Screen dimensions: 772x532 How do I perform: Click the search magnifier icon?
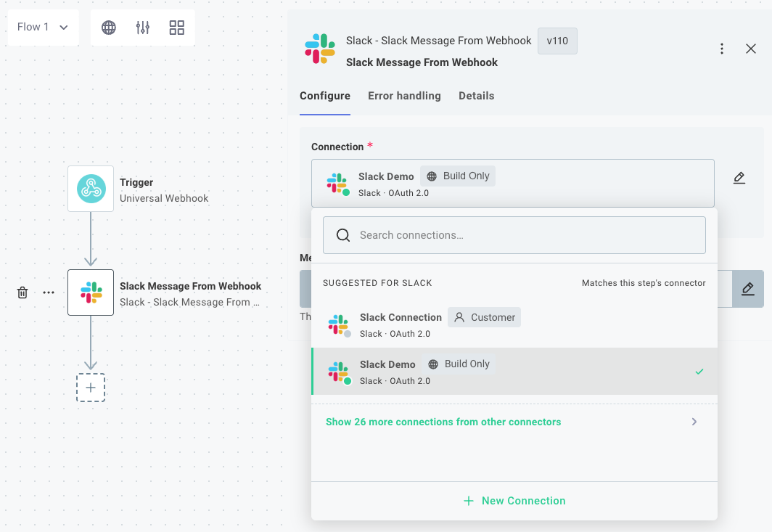click(x=343, y=235)
